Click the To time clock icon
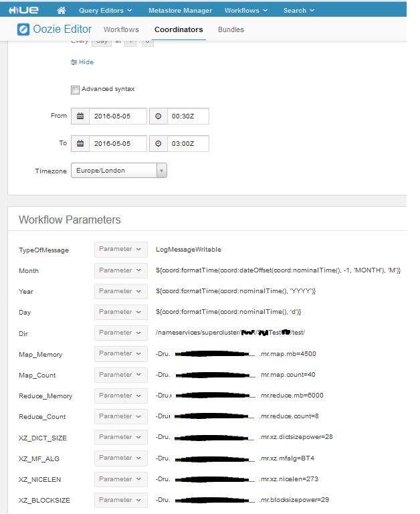 pos(159,144)
